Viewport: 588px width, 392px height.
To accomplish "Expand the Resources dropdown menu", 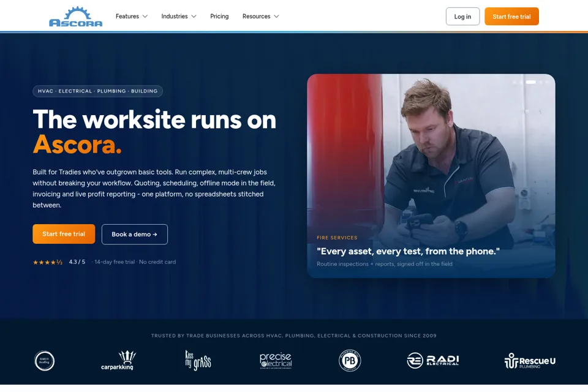I will (x=261, y=17).
